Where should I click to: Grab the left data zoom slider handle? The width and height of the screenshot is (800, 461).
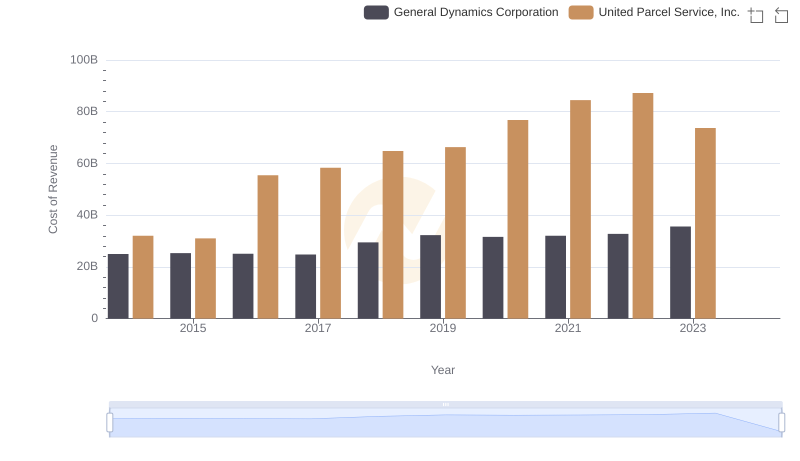point(110,423)
